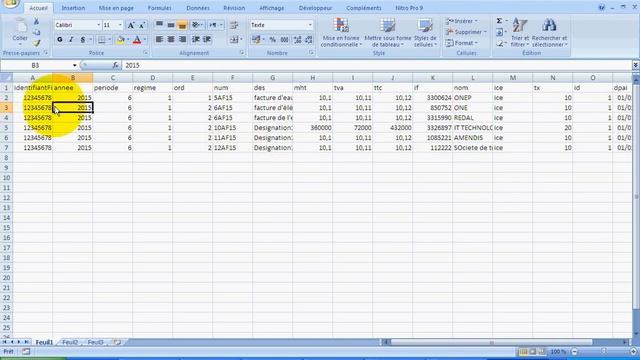Align text to top of cell

point(160,25)
